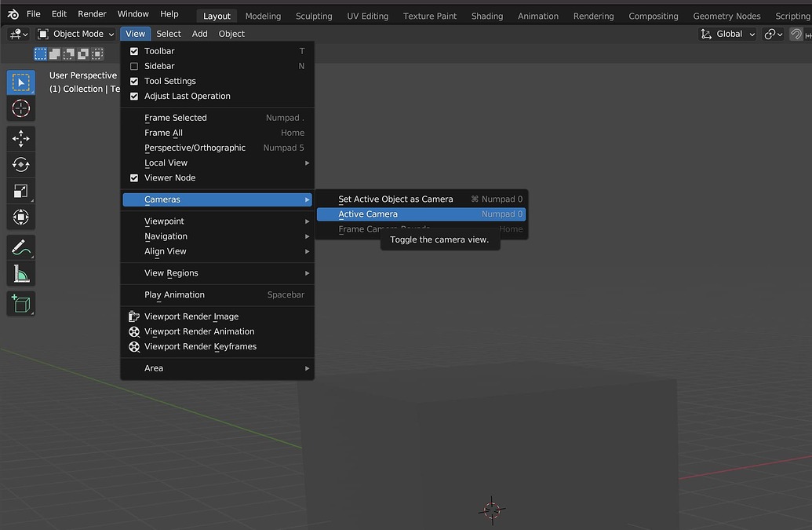
Task: Click Viewport Render Image icon
Action: pyautogui.click(x=134, y=316)
